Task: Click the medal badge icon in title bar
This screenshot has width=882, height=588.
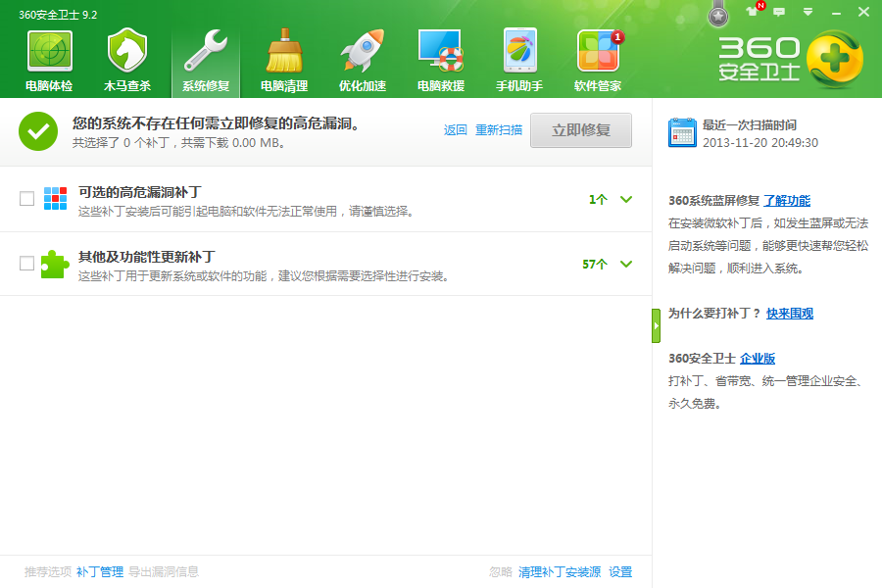Action: click(x=717, y=16)
